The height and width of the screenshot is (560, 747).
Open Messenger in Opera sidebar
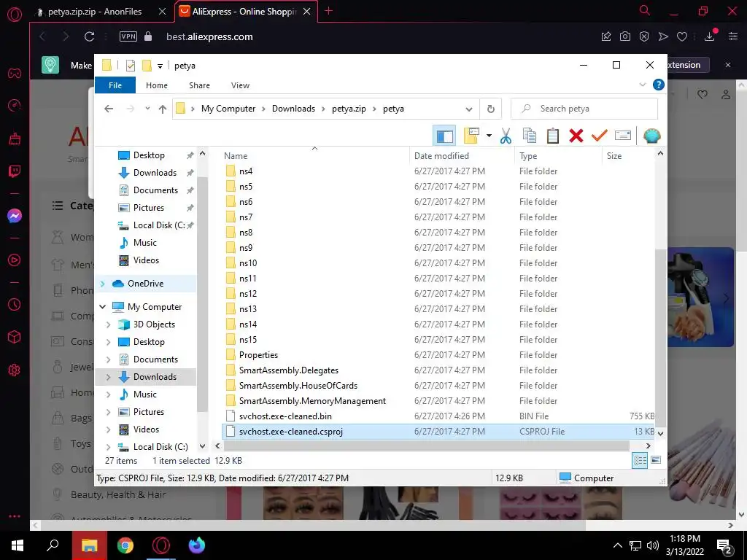click(15, 216)
